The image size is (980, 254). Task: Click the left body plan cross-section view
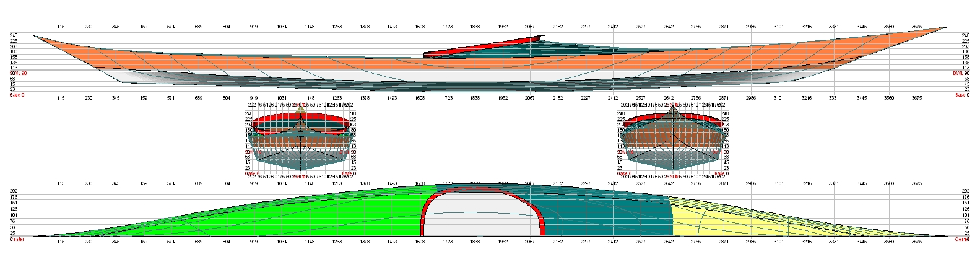pyautogui.click(x=301, y=139)
